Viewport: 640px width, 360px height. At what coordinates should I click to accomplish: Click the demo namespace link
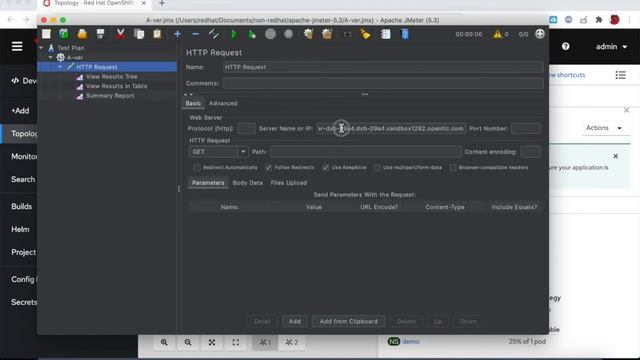tap(411, 342)
